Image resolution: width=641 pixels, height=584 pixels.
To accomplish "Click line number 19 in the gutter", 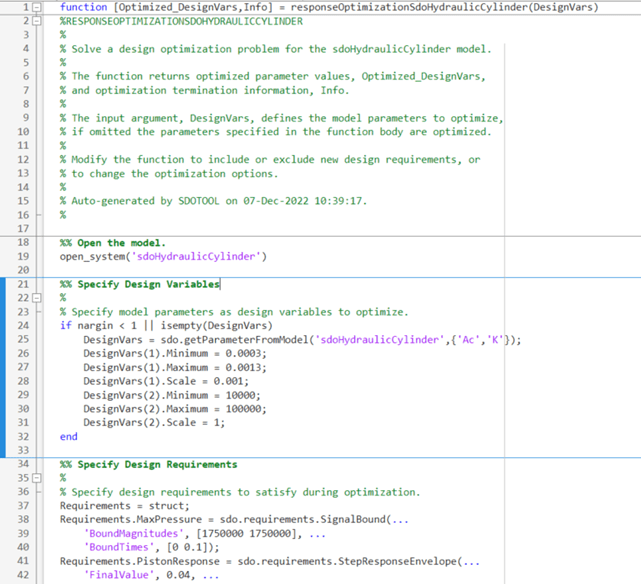I will pos(23,257).
